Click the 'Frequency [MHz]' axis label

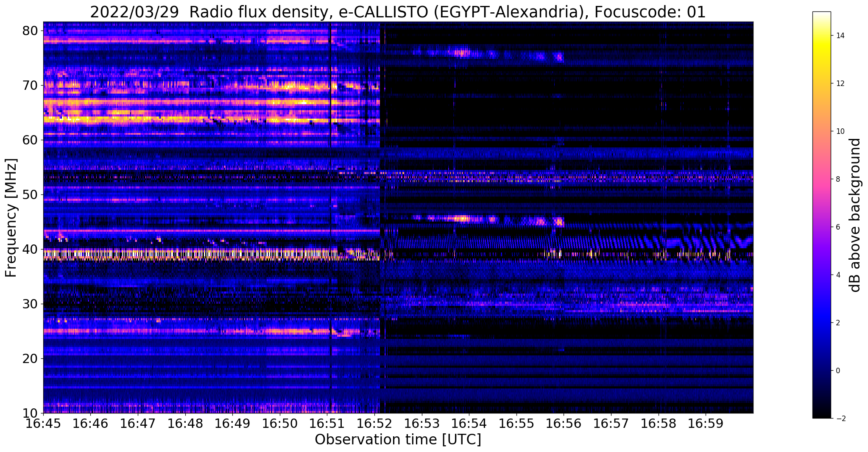point(11,218)
